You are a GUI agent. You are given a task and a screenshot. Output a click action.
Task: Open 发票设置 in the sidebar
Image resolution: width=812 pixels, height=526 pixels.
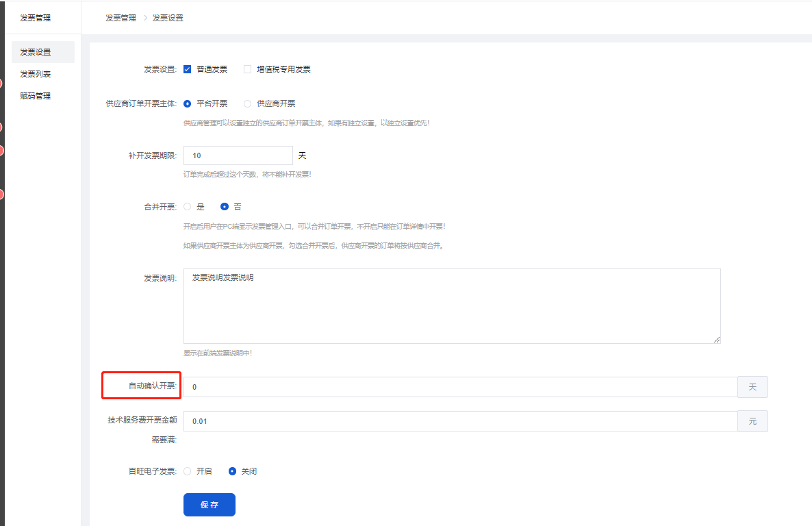click(x=36, y=52)
